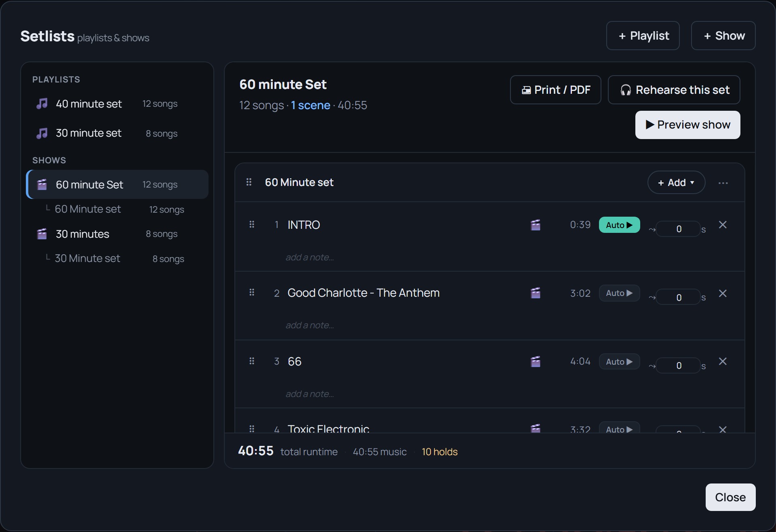Click add a note under INTRO
The width and height of the screenshot is (776, 532).
[310, 258]
